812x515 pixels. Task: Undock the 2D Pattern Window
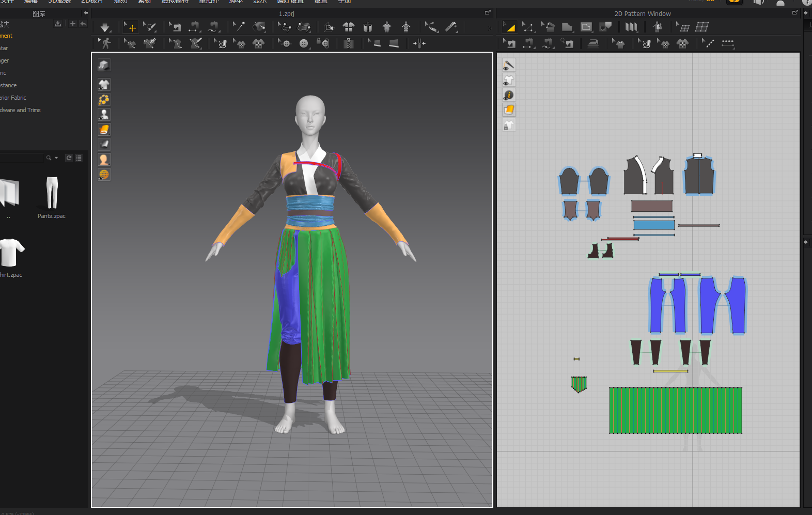pyautogui.click(x=795, y=13)
